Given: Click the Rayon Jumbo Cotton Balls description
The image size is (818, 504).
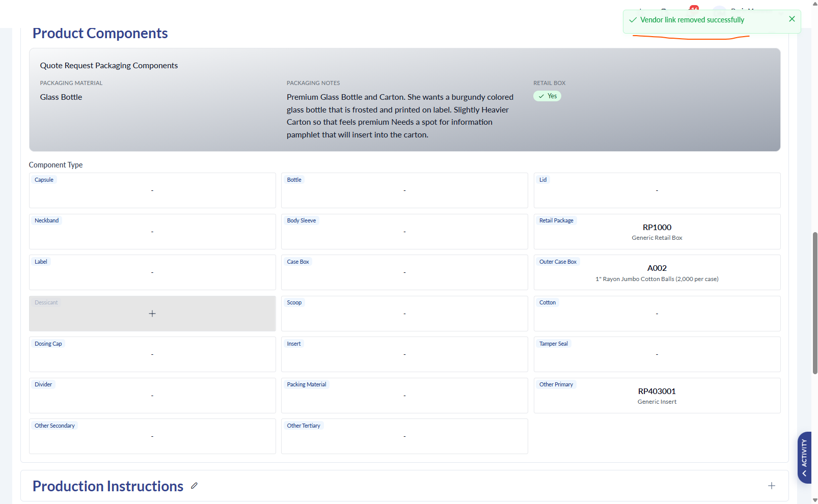Looking at the screenshot, I should click(x=657, y=279).
